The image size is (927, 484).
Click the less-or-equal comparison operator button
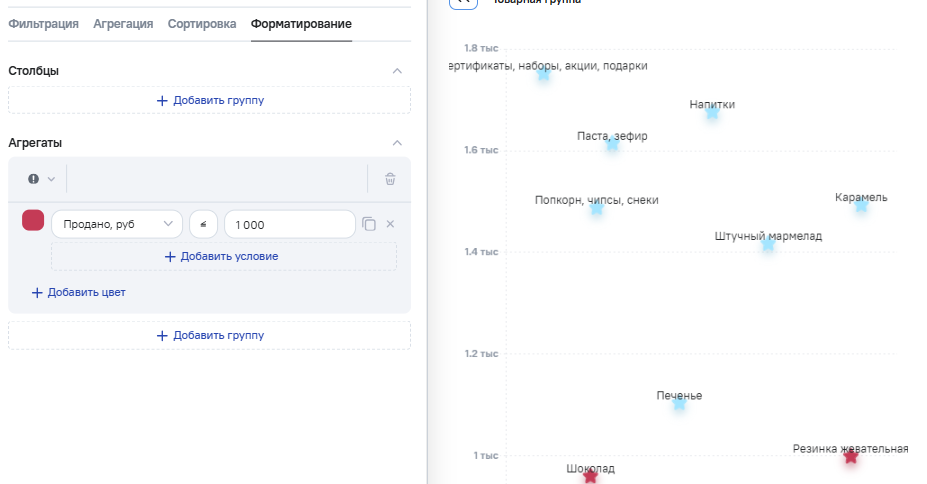tap(203, 225)
